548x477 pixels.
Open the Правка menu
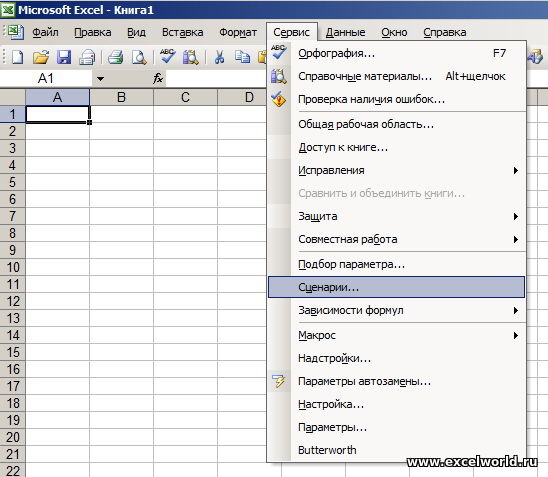(x=93, y=32)
